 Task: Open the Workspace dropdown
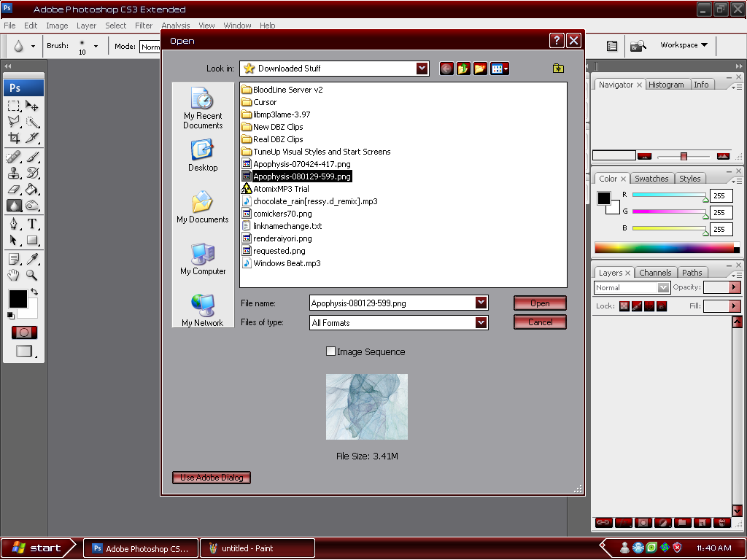(684, 44)
